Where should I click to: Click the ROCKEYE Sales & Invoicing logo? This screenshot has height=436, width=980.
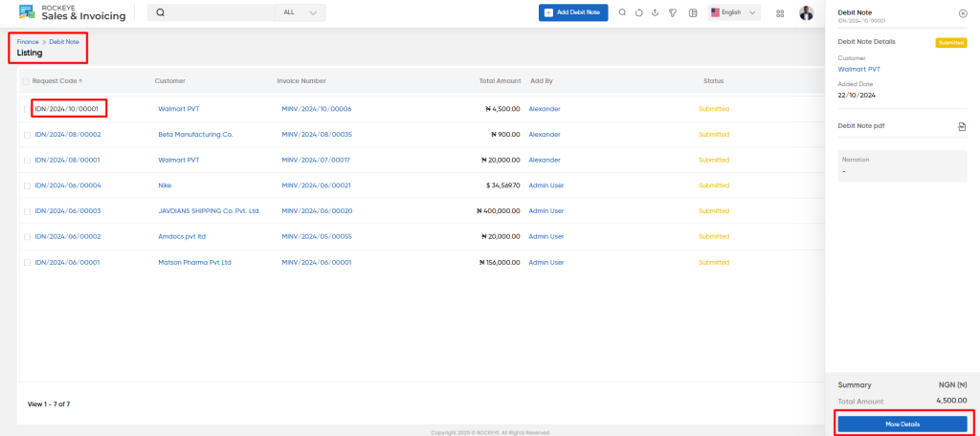72,12
